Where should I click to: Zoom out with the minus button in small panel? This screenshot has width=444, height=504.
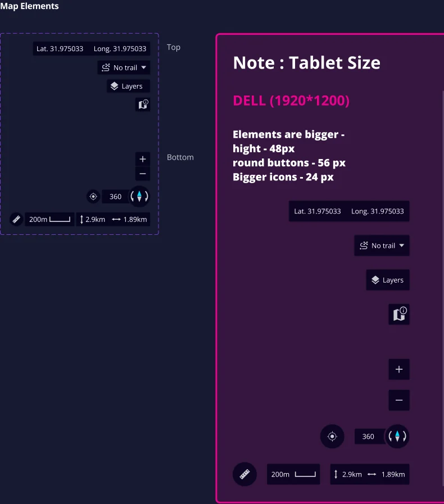coord(143,174)
